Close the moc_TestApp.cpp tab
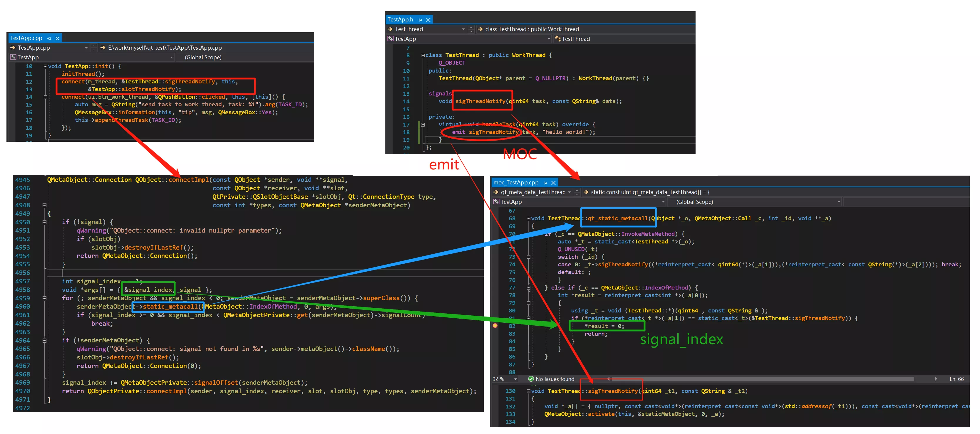The height and width of the screenshot is (434, 980). 554,183
